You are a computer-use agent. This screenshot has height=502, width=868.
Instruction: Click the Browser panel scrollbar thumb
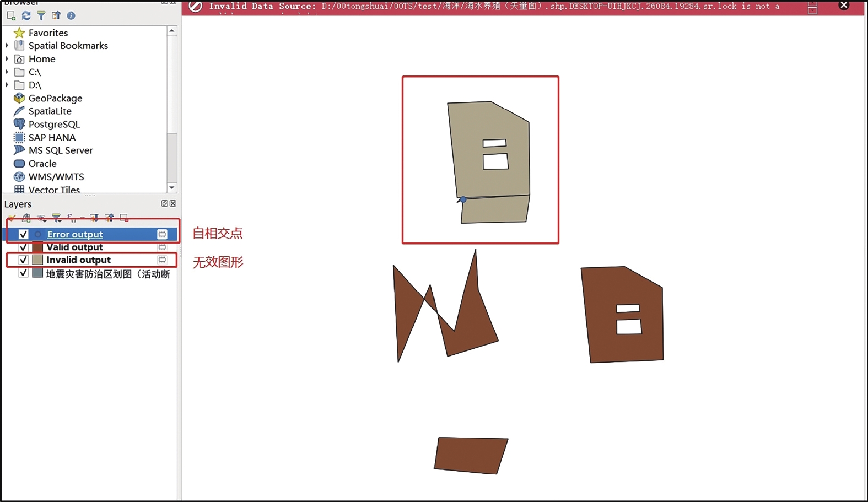(x=172, y=85)
